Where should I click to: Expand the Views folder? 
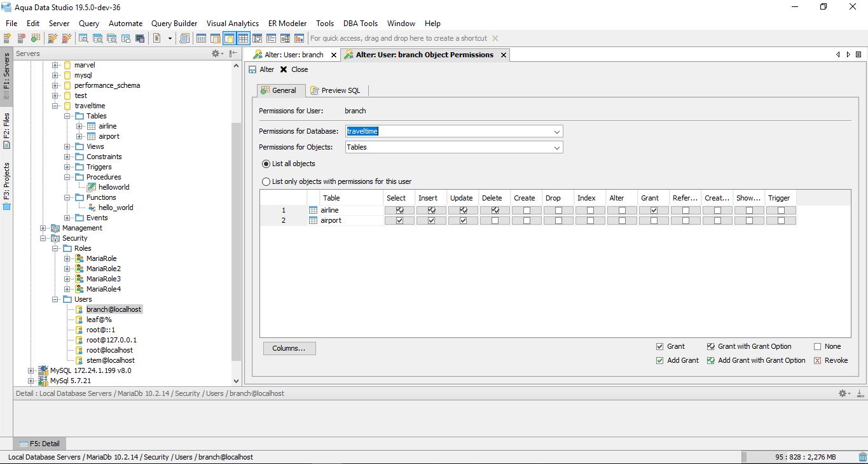coord(67,146)
